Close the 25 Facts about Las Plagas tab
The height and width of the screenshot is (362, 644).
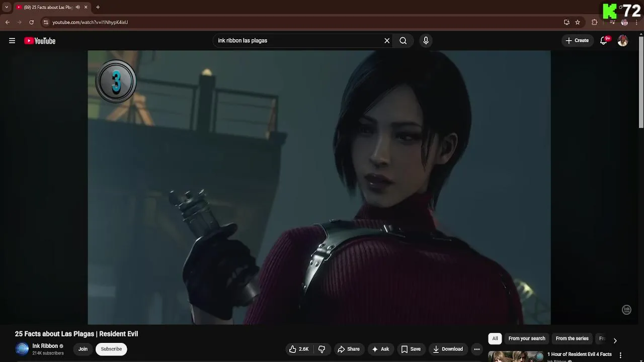86,7
